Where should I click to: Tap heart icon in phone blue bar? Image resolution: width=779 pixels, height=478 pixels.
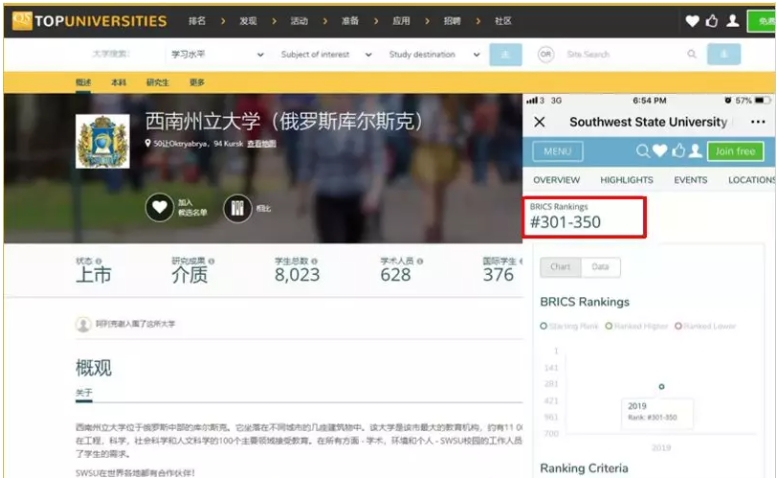click(x=660, y=151)
